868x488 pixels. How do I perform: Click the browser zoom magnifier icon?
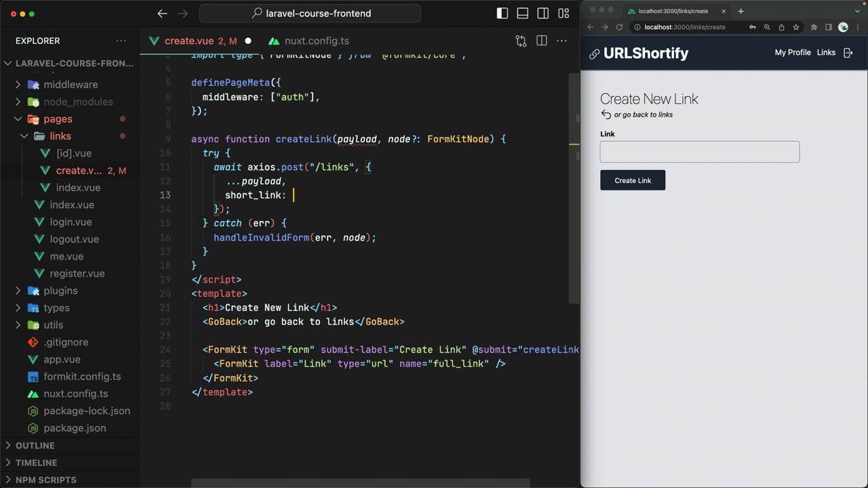click(x=767, y=27)
